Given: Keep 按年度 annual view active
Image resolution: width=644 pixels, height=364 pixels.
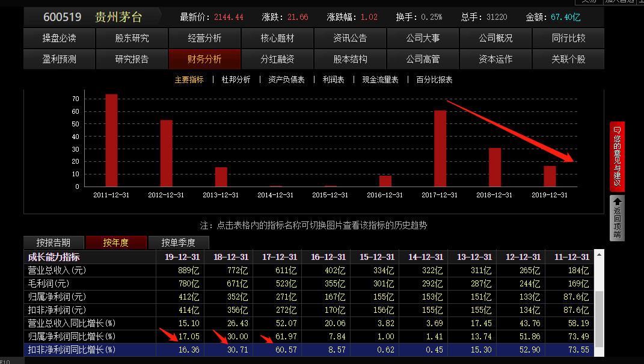Looking at the screenshot, I should [x=116, y=242].
